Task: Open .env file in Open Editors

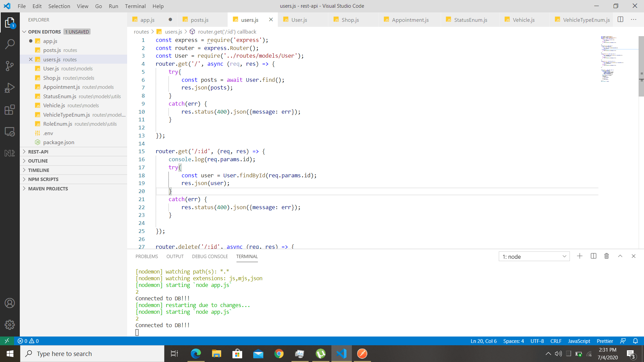Action: [74, 133]
